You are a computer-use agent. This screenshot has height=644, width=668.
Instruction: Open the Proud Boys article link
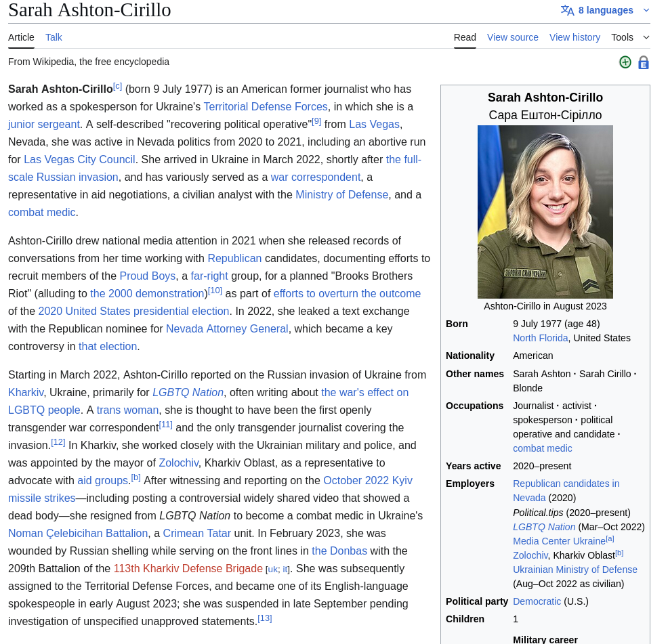[147, 276]
